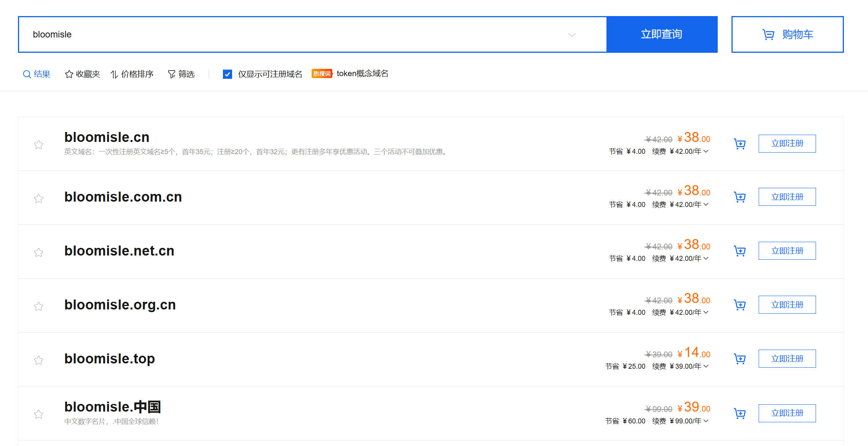Favorite bloomisle.org.cn with its star icon

click(39, 306)
